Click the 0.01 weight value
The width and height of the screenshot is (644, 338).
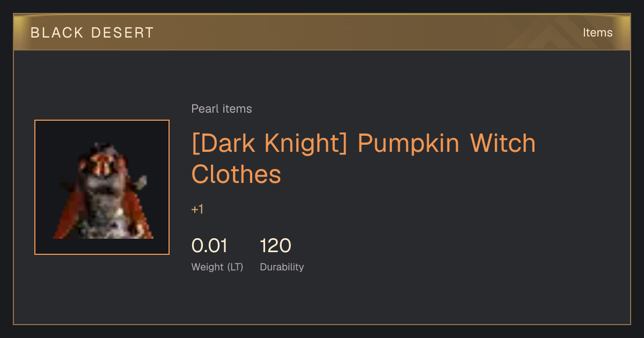pos(209,246)
